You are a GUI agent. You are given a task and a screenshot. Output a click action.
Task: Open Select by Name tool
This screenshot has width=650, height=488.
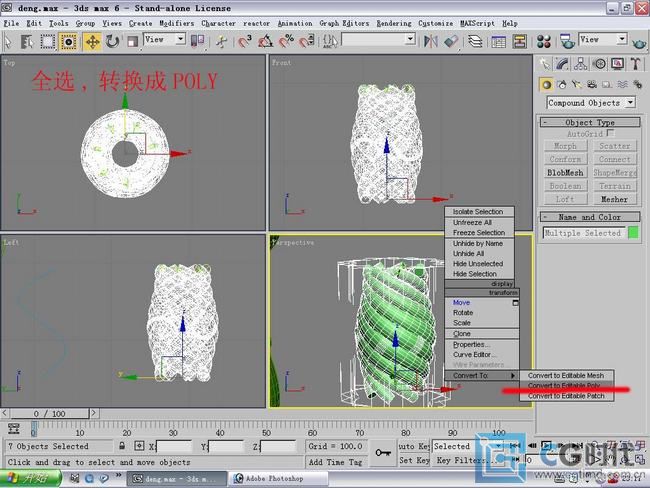click(x=27, y=41)
